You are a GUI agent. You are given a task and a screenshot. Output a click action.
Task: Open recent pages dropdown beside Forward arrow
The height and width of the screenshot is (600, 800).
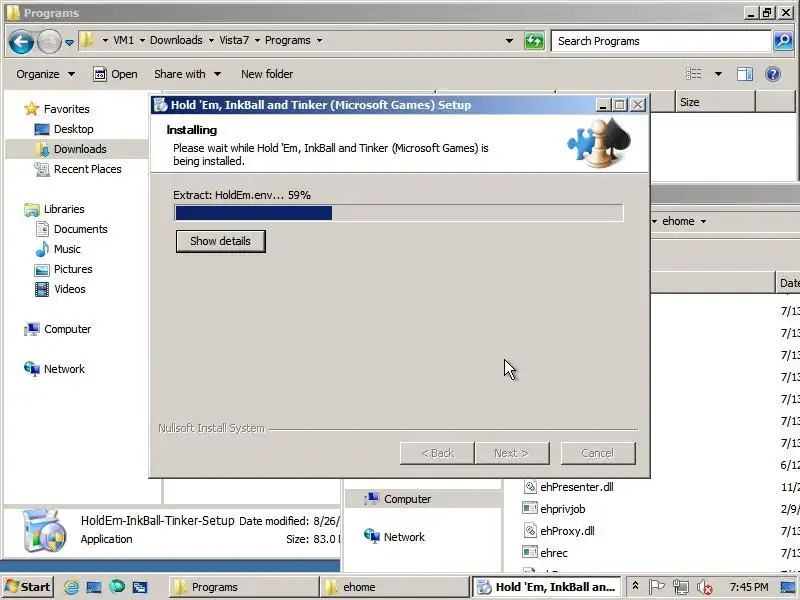point(69,42)
